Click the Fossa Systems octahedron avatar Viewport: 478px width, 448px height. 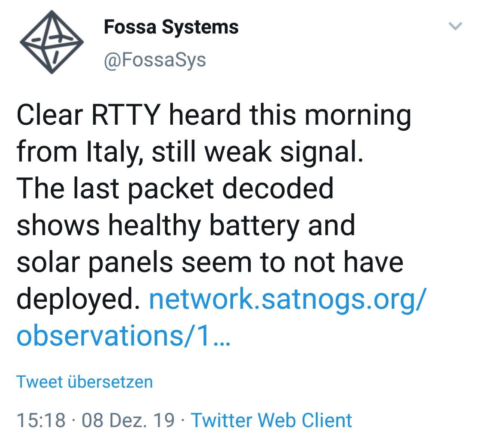pyautogui.click(x=51, y=42)
